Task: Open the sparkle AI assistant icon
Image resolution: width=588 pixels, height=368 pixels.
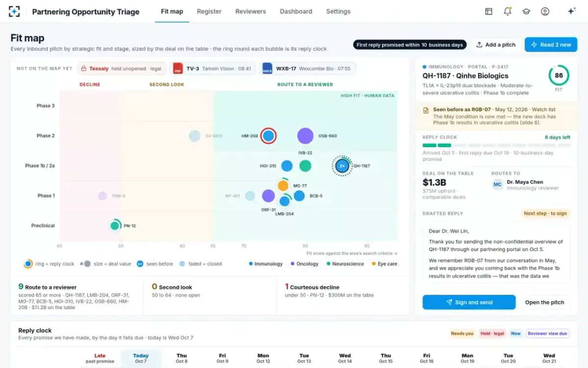Action: point(571,11)
